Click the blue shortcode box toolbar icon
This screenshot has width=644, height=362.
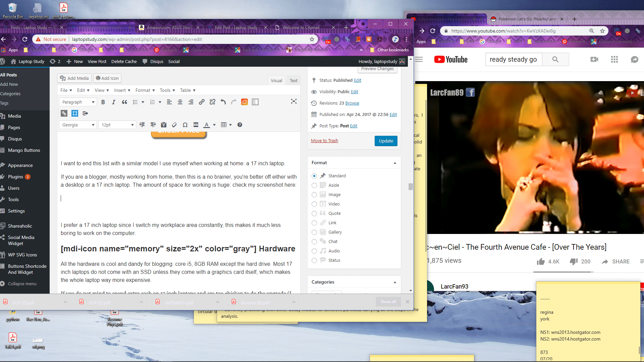pyautogui.click(x=75, y=114)
